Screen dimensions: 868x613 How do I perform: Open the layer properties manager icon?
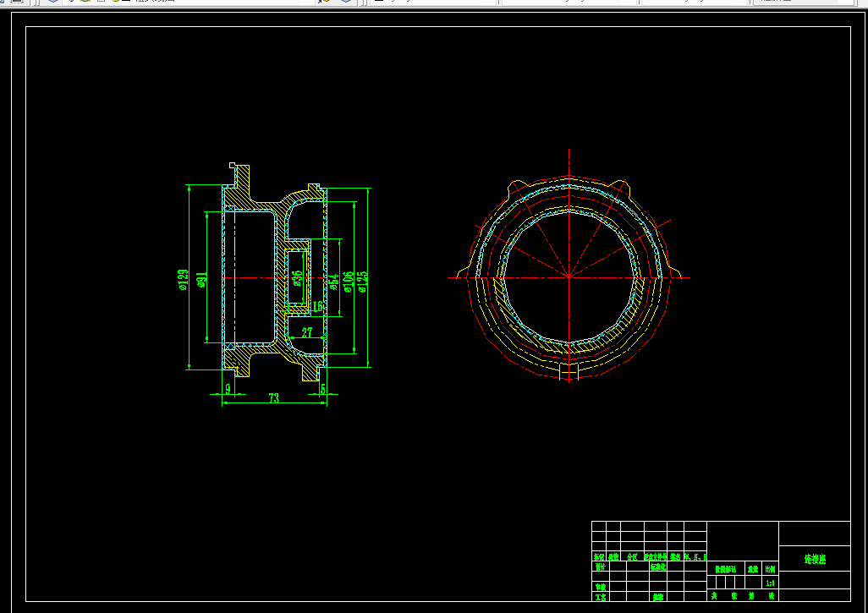point(53,1)
